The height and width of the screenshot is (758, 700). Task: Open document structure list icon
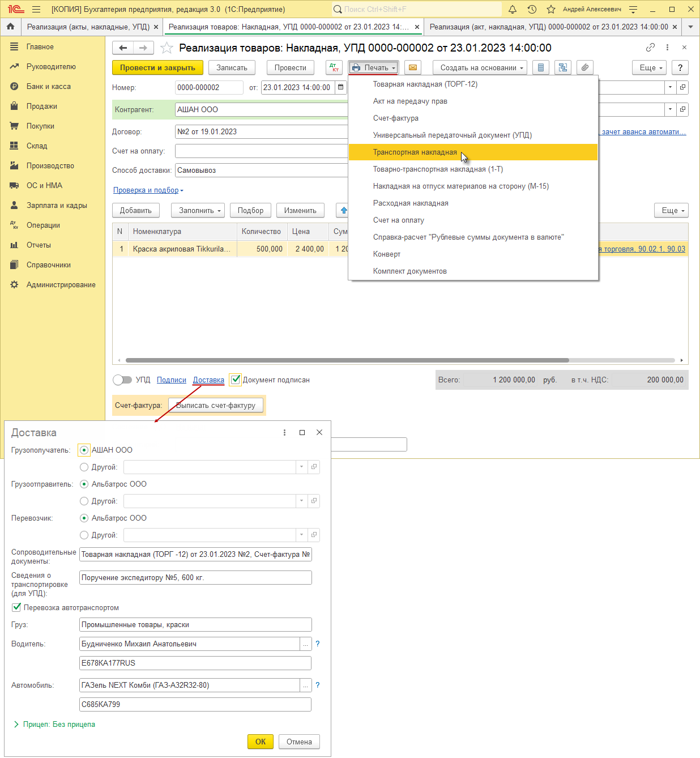pos(541,67)
